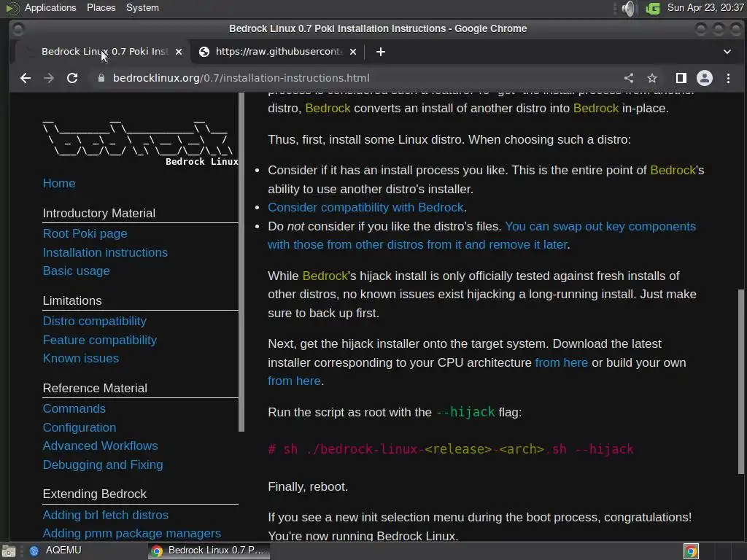Click the window menu button in the Chrome title bar
The image size is (747, 560).
pyautogui.click(x=18, y=29)
